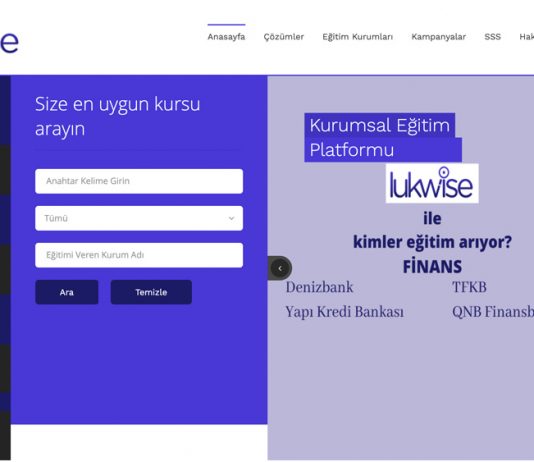Click the Temizle button
The width and height of the screenshot is (534, 462).
click(x=151, y=292)
